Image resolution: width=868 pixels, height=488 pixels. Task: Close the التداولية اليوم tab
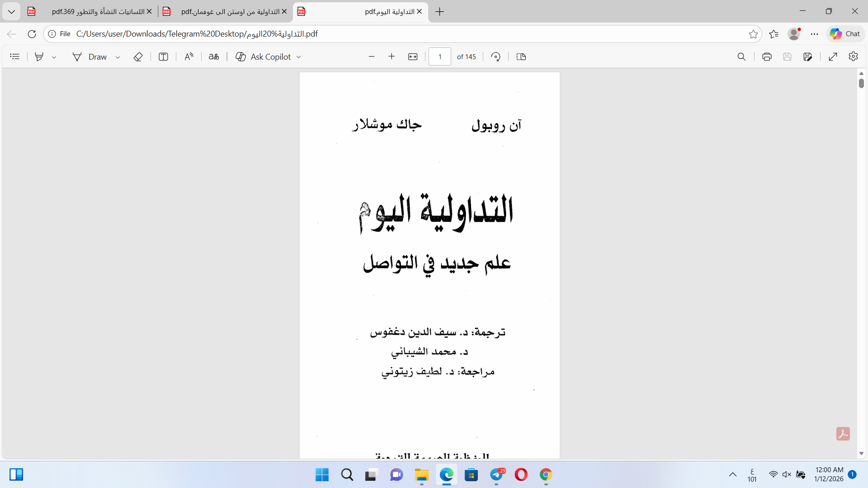coord(419,11)
